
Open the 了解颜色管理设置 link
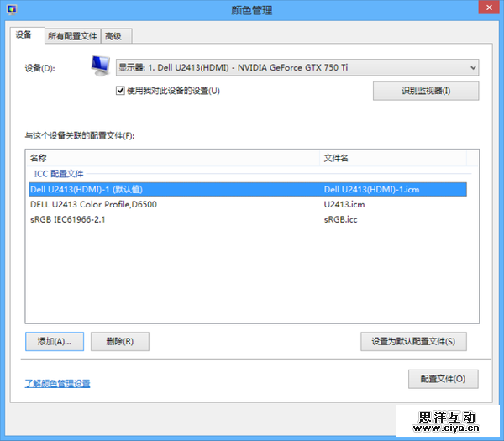(x=57, y=383)
